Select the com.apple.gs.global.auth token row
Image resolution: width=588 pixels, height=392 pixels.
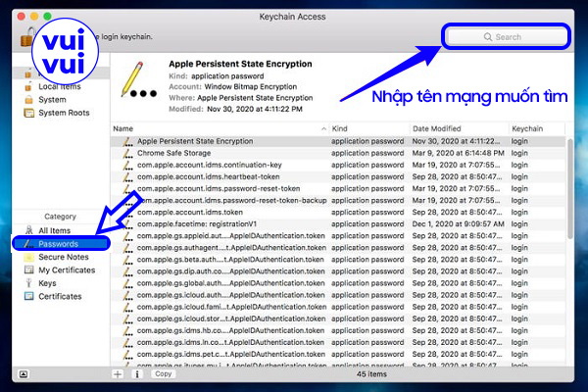(x=338, y=283)
